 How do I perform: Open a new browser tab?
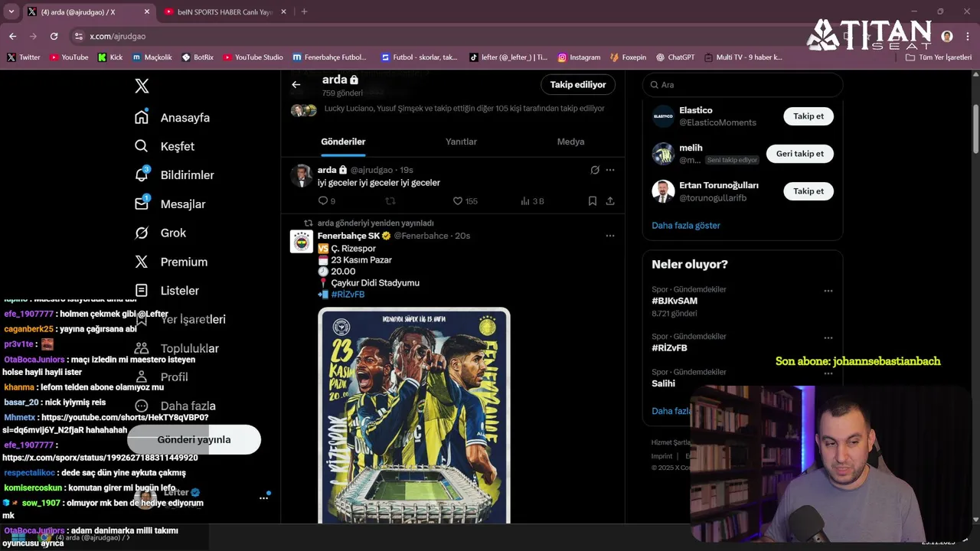(x=304, y=11)
